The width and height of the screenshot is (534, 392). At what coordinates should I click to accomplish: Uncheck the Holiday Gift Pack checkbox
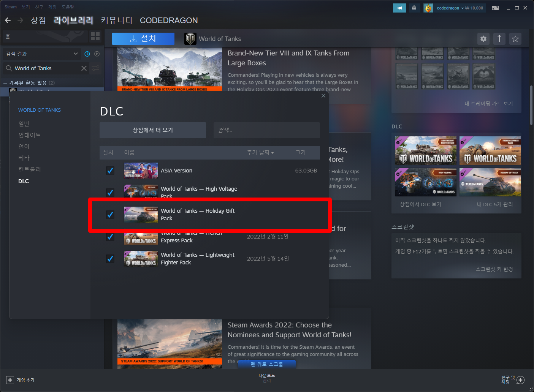tap(110, 215)
